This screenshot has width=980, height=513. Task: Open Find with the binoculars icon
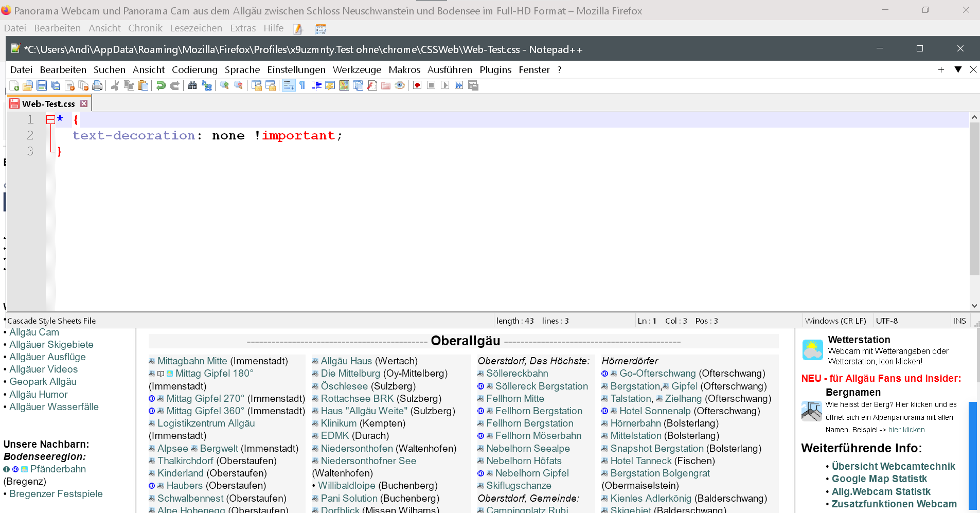tap(192, 85)
